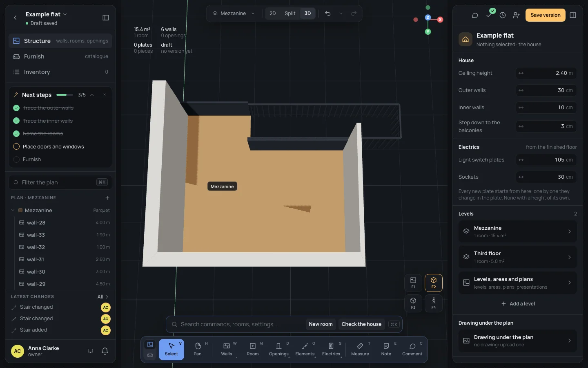Uncheck Name the rooms step
The width and height of the screenshot is (588, 368).
16,134
